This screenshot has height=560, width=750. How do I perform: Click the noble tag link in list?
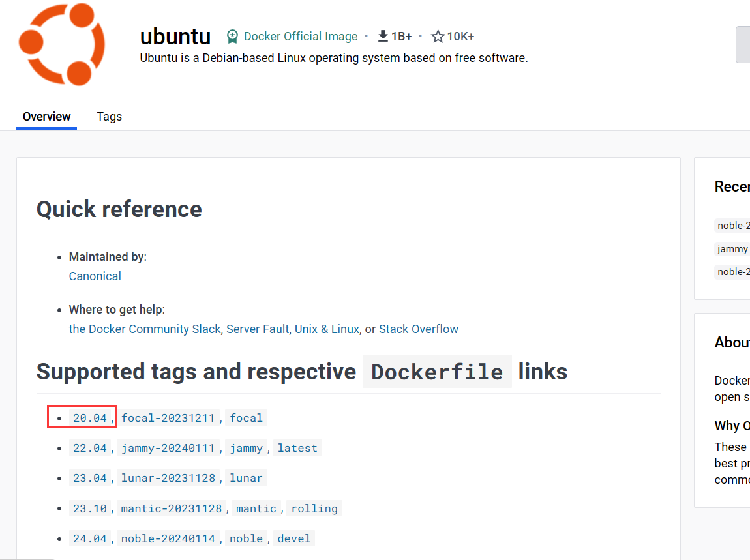(x=246, y=538)
